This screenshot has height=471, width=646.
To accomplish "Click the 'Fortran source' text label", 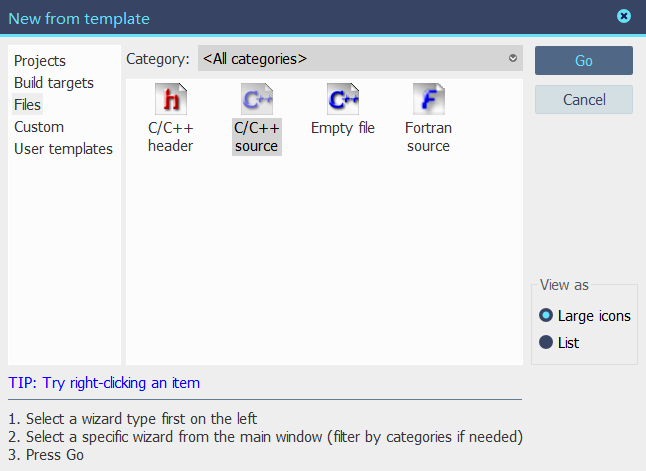I will click(428, 137).
